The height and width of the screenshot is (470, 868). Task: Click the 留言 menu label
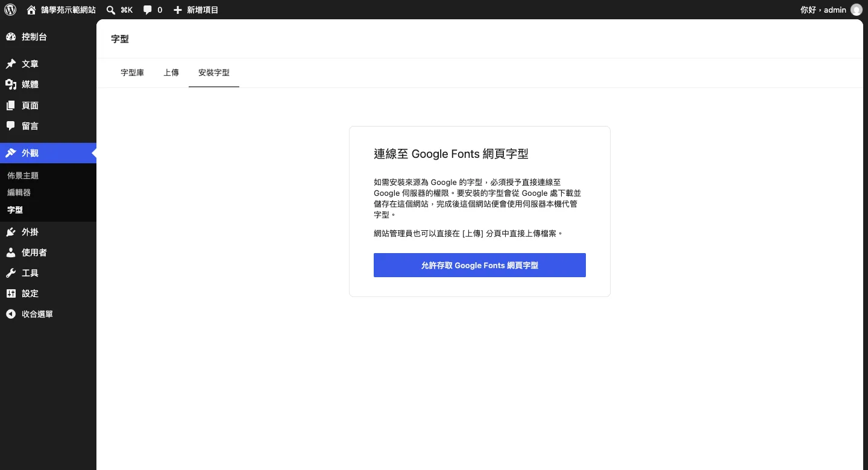coord(30,126)
